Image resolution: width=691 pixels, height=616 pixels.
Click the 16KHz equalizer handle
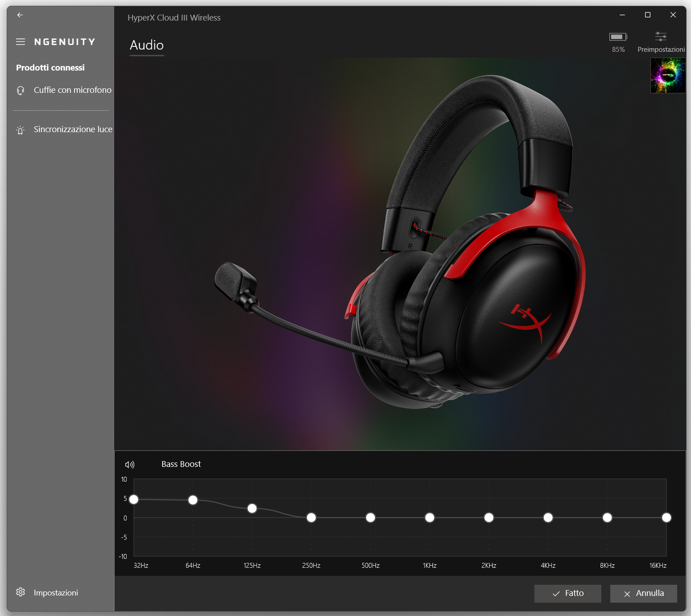pyautogui.click(x=666, y=517)
